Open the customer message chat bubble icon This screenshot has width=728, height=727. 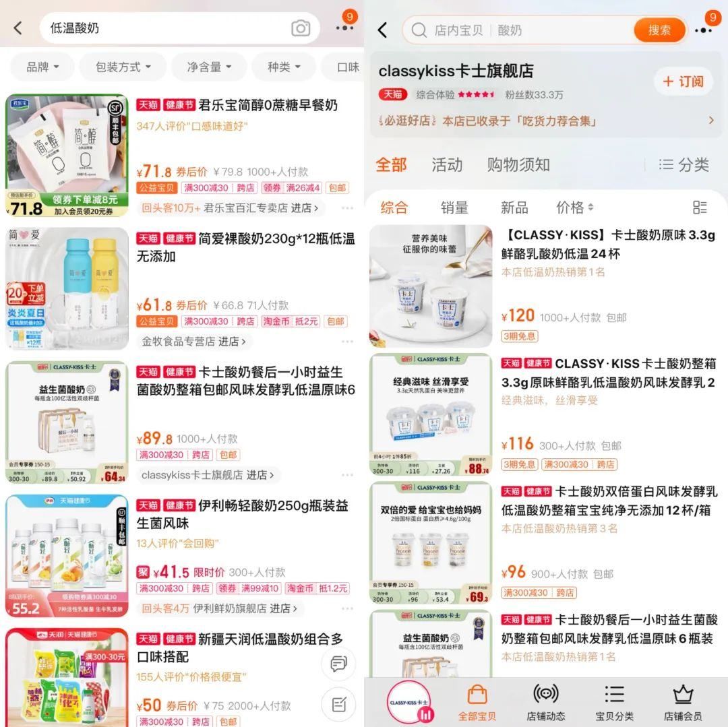[338, 664]
